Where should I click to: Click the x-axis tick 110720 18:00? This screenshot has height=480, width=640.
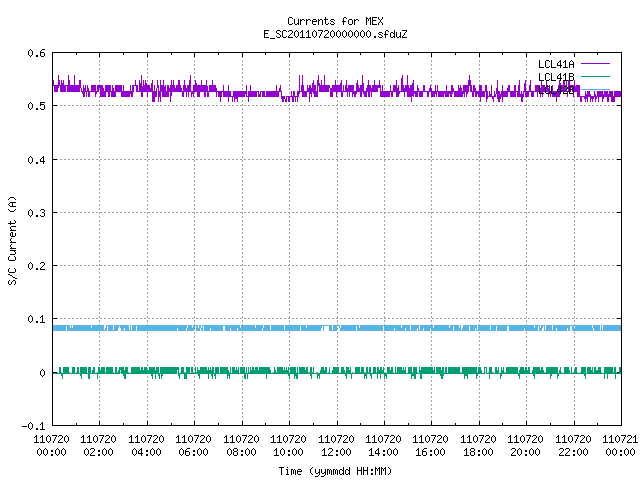478,446
